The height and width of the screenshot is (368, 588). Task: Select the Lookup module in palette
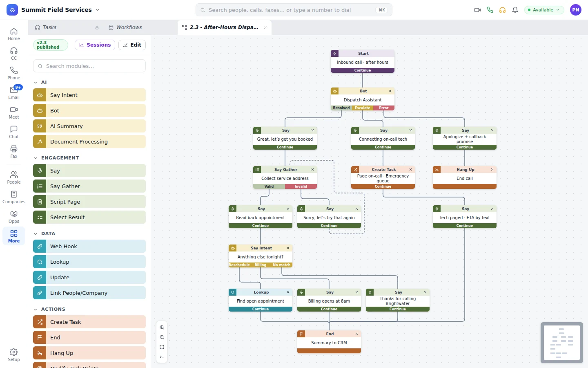pos(89,262)
